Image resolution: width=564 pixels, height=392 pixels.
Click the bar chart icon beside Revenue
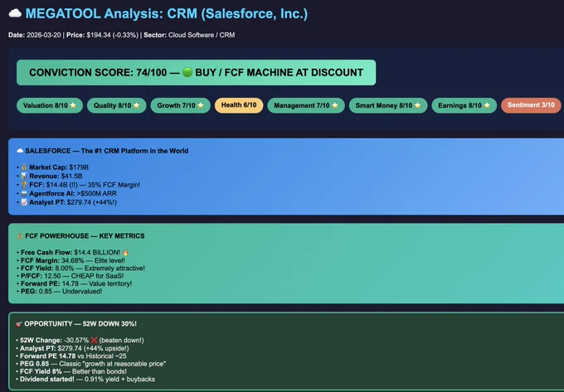[x=24, y=176]
